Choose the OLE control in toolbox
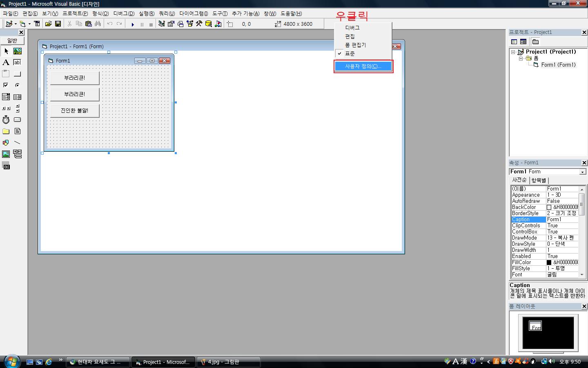Screen dimensions: 588x368 6,166
